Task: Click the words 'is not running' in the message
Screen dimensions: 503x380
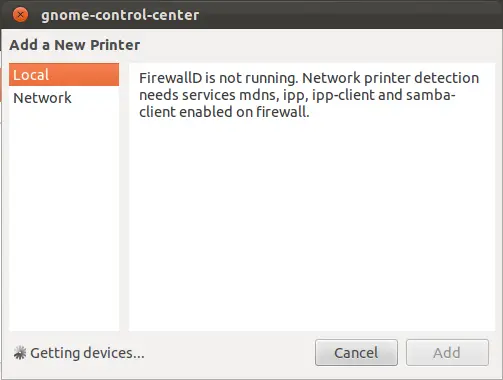Action: 252,78
